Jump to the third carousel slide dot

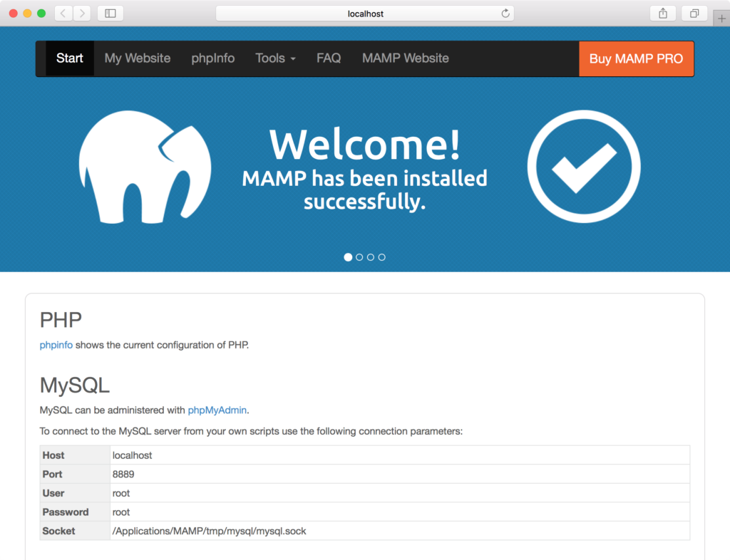(x=371, y=257)
